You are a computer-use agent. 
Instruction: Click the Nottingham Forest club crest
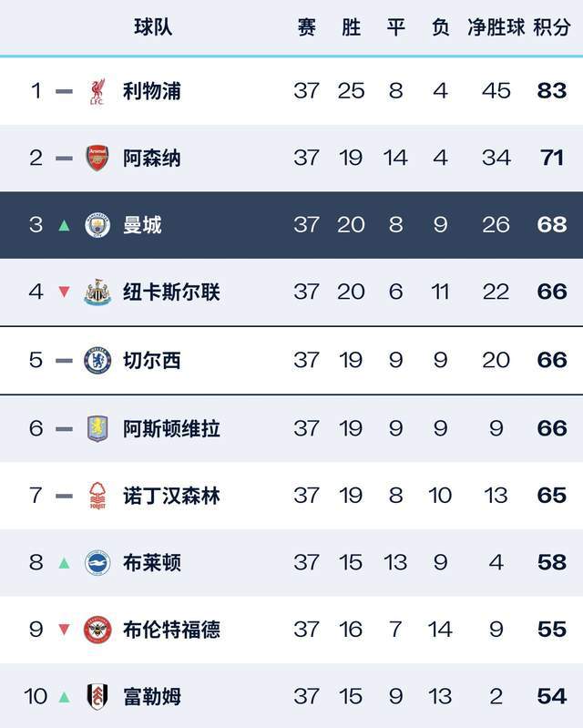(97, 496)
